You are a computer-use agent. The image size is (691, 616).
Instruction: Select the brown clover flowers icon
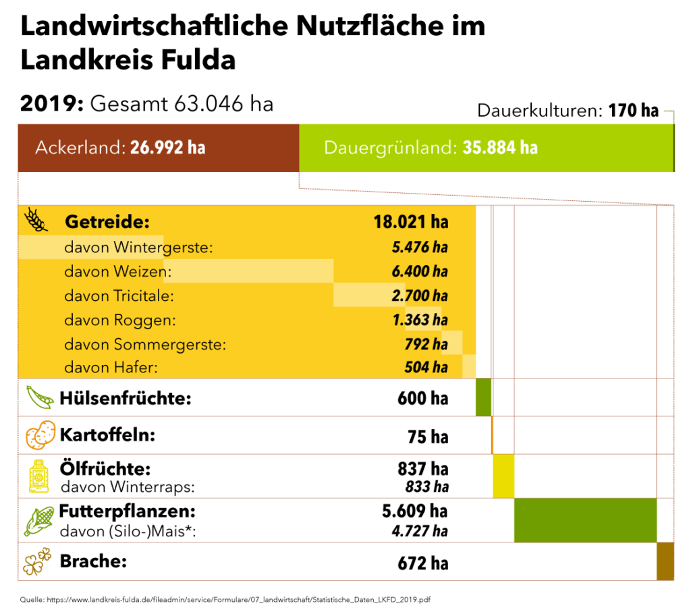[37, 561]
